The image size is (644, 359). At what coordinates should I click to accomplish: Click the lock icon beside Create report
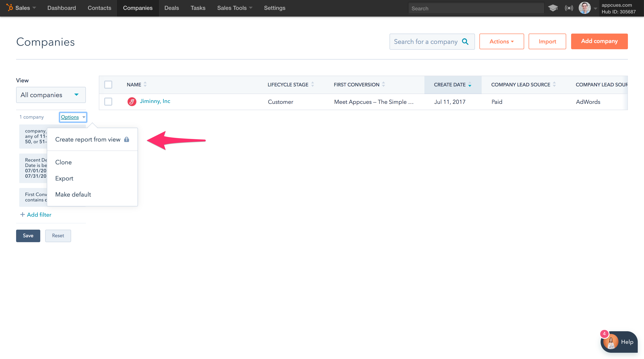pos(127,139)
